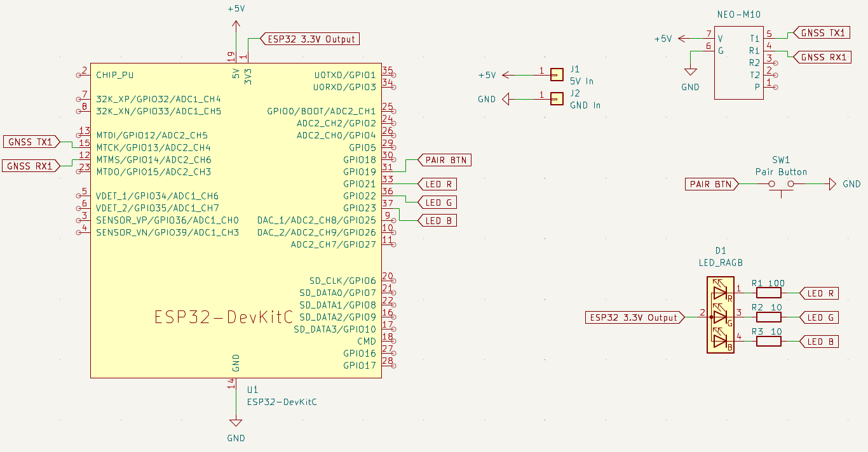Select the LED G label after R2
The width and height of the screenshot is (868, 452).
(x=819, y=317)
